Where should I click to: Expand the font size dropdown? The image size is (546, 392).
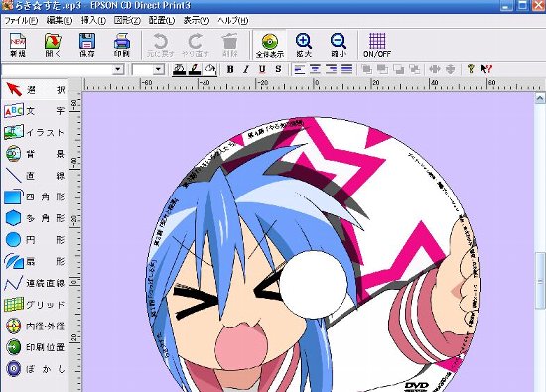tap(159, 69)
